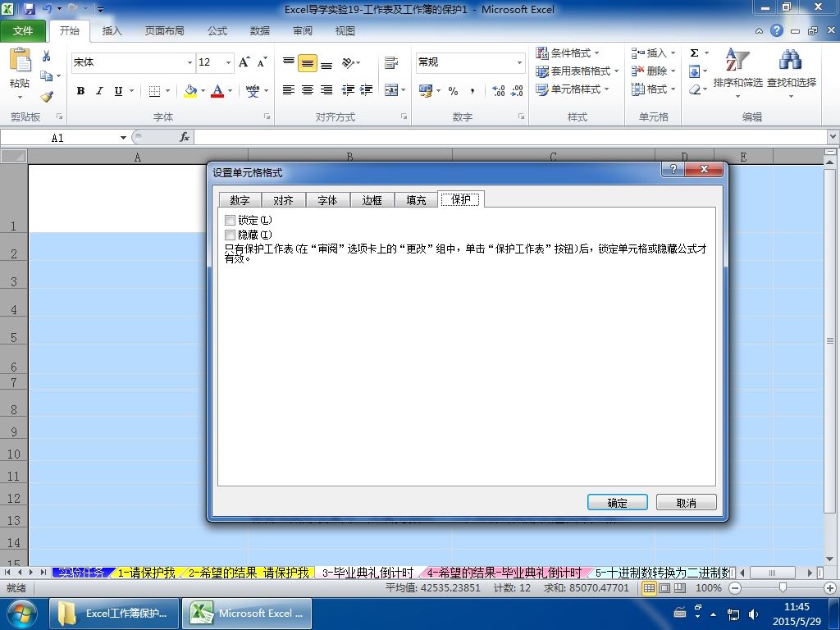The image size is (840, 630).
Task: Open font size dropdown
Action: pyautogui.click(x=228, y=62)
